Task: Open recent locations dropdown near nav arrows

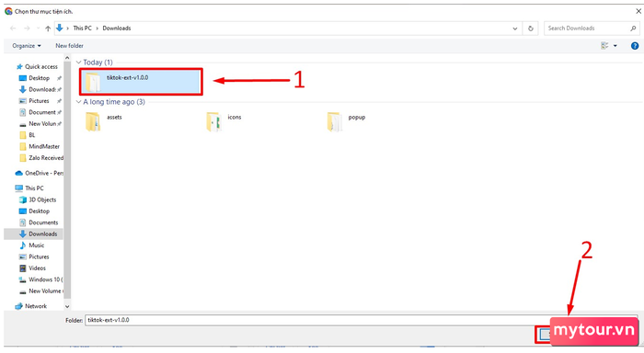Action: (39, 28)
